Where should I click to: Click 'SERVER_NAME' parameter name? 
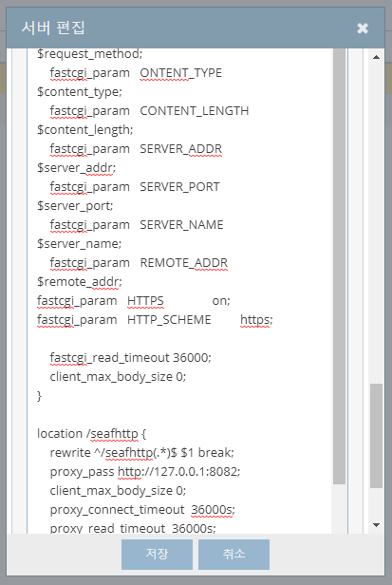[181, 225]
